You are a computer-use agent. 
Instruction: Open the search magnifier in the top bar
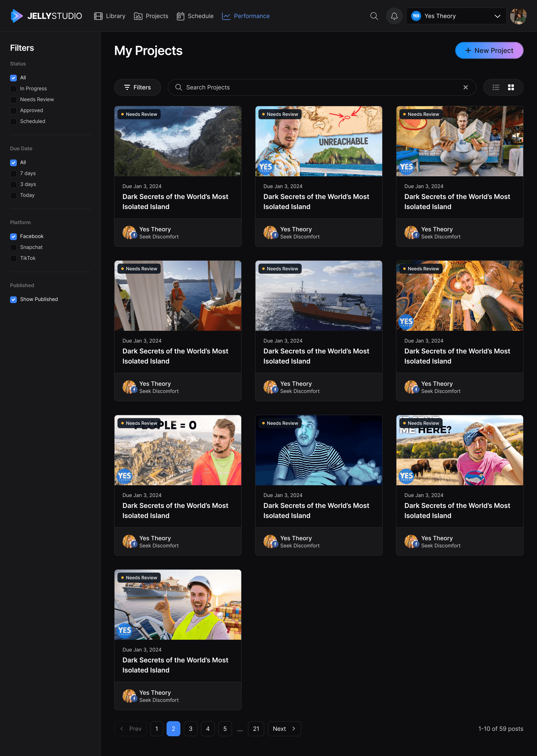pyautogui.click(x=374, y=16)
